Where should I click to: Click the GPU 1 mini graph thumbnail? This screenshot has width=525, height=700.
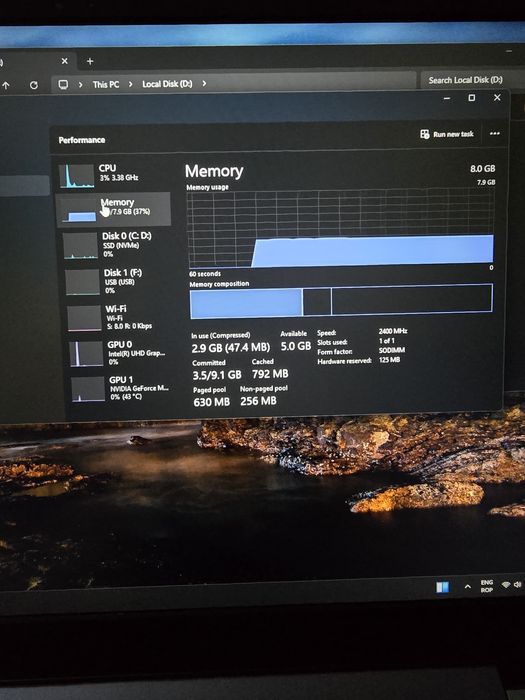(x=88, y=389)
